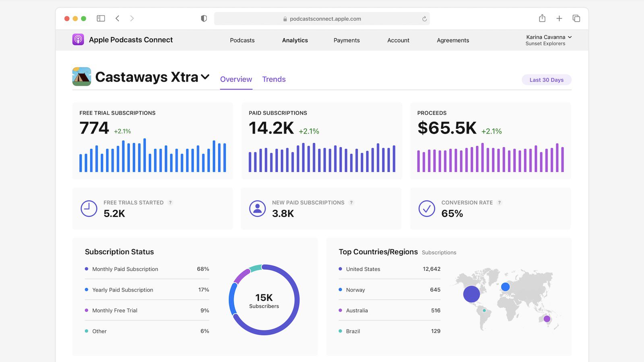Toggle the Safari sidebar icon
This screenshot has width=644, height=362.
tap(100, 18)
